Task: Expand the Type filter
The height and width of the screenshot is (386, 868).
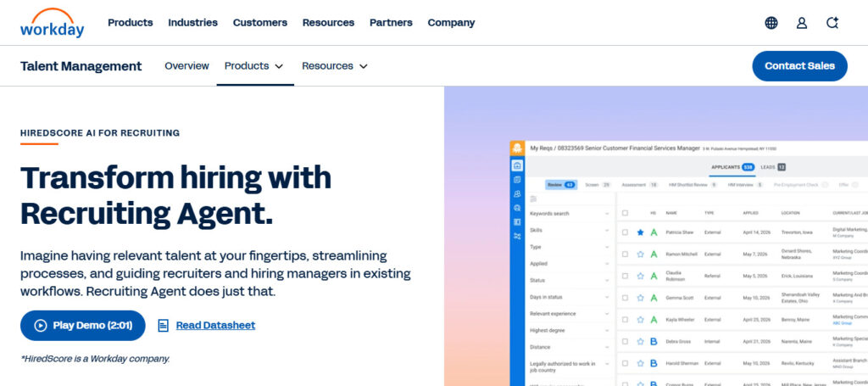Action: coord(570,247)
